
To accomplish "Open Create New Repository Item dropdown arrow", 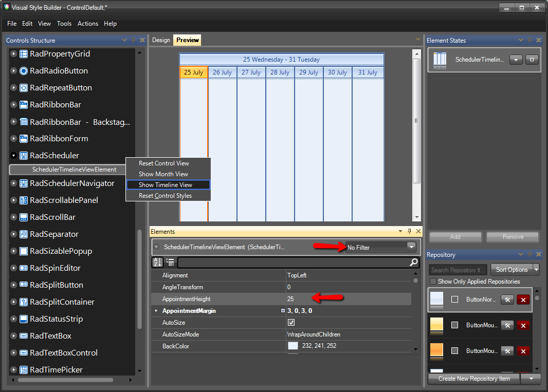I will (x=531, y=378).
